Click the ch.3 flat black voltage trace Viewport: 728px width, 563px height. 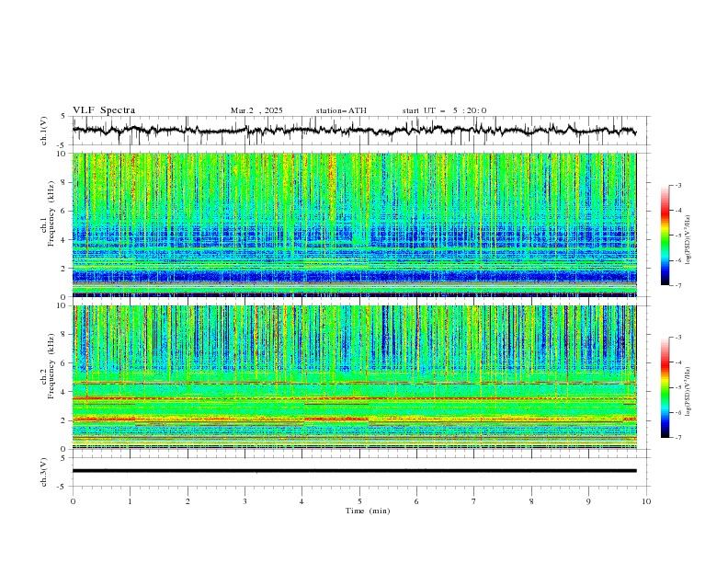coord(354,471)
